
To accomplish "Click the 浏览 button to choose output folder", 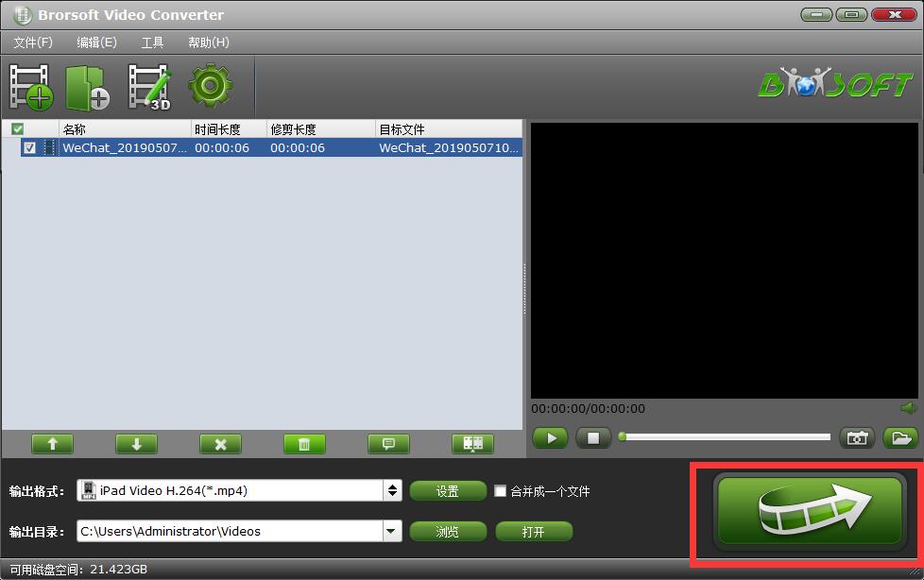I will click(x=448, y=531).
